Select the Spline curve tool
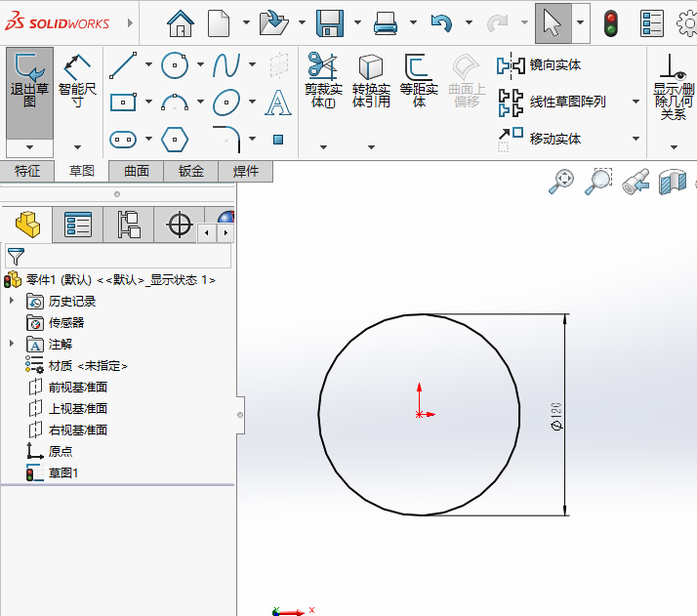 point(226,65)
